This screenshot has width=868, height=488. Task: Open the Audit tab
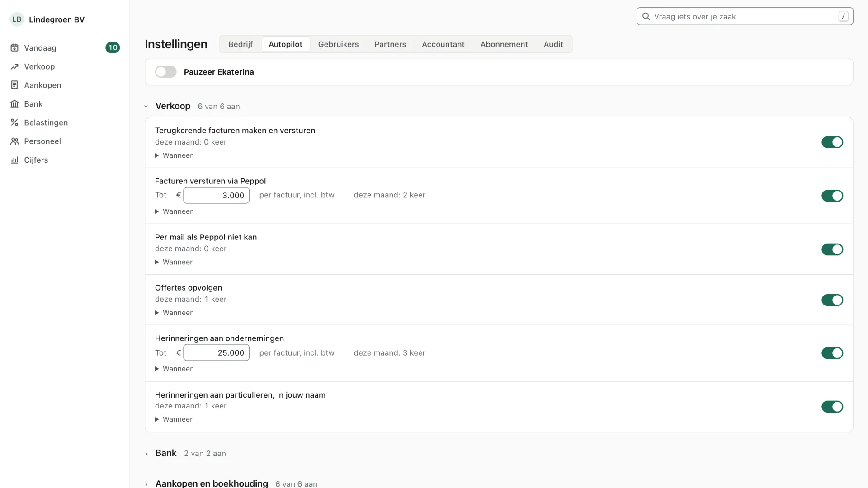pyautogui.click(x=553, y=44)
